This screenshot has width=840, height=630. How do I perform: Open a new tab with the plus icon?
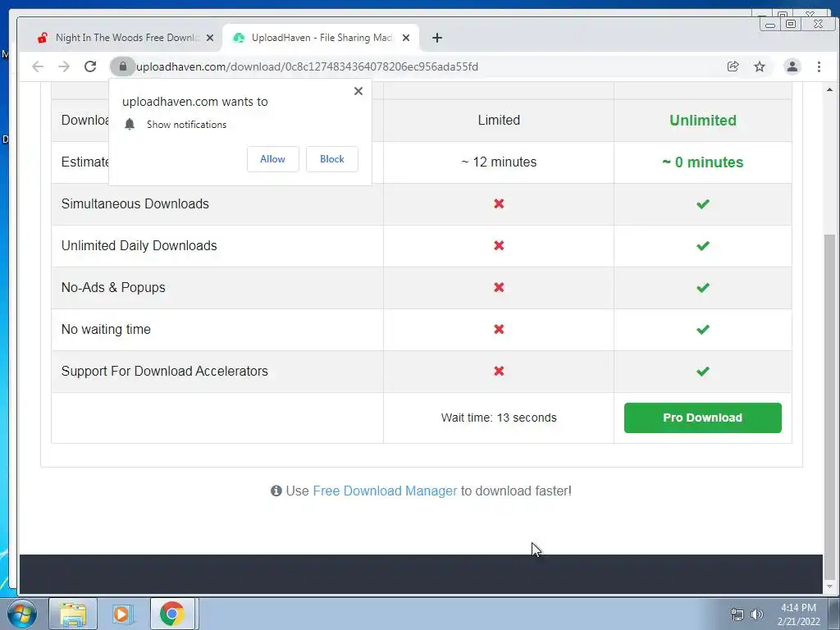point(437,38)
